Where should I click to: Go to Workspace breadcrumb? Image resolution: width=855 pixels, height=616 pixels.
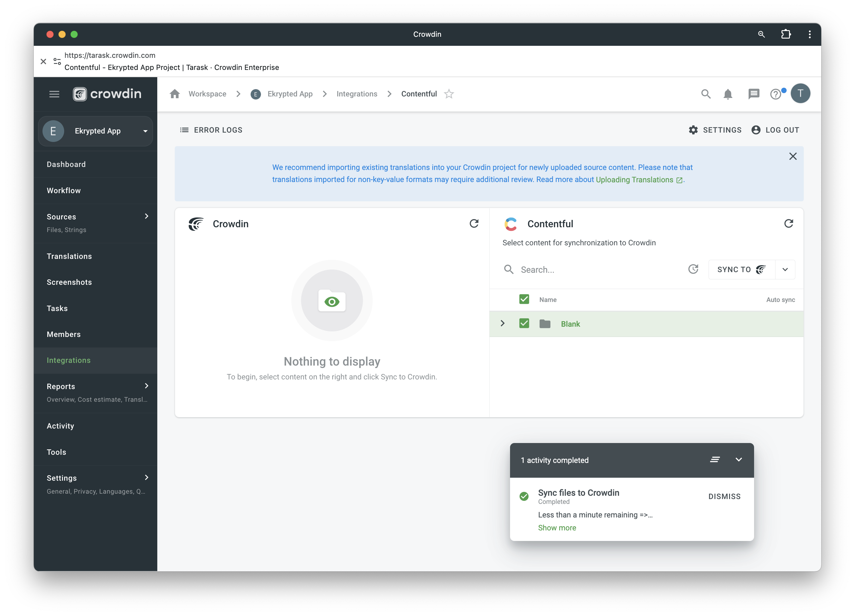207,94
